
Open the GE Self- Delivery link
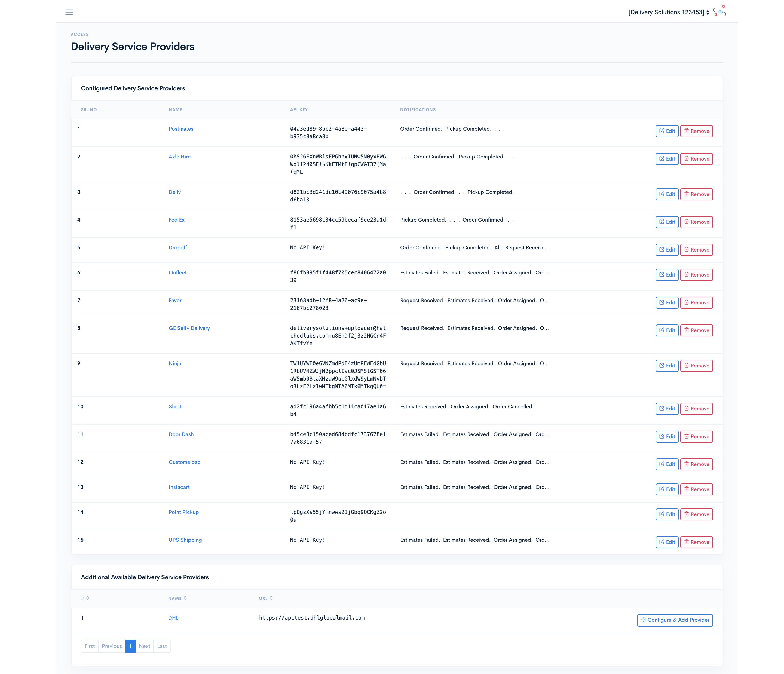(189, 329)
